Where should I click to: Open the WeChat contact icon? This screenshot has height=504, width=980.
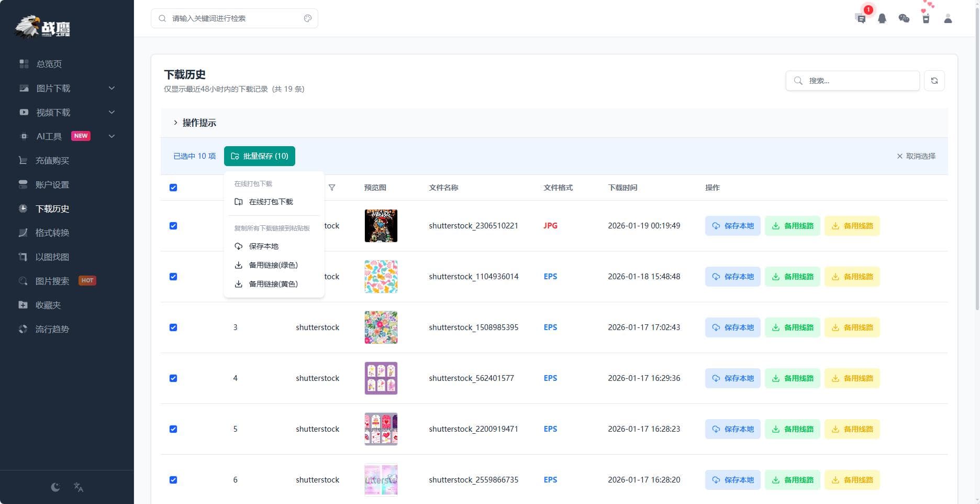(904, 18)
